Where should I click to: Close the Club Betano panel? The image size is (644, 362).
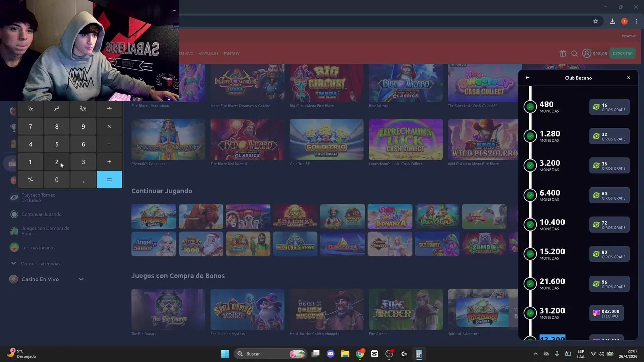[628, 78]
